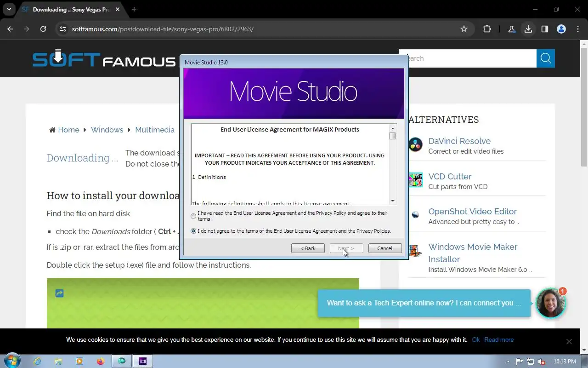The height and width of the screenshot is (368, 588).
Task: Open Chrome three-dot menu
Action: pos(578,29)
